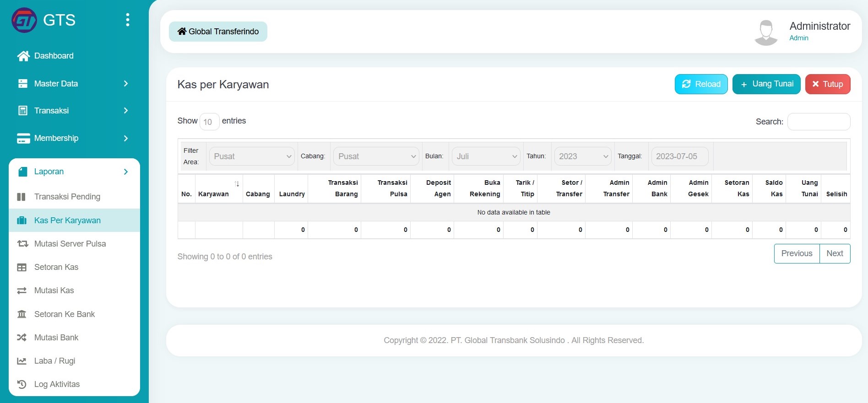
Task: Click the Membership card icon
Action: coord(23,138)
